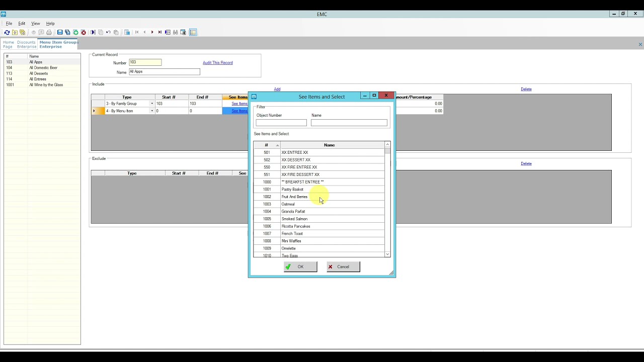
Task: Open the View menu
Action: [36, 24]
